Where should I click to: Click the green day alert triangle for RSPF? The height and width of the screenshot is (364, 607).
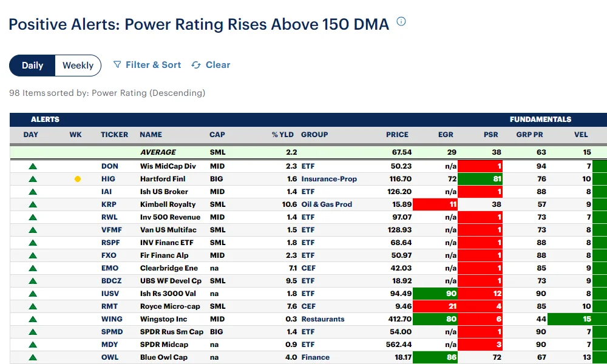coord(33,243)
